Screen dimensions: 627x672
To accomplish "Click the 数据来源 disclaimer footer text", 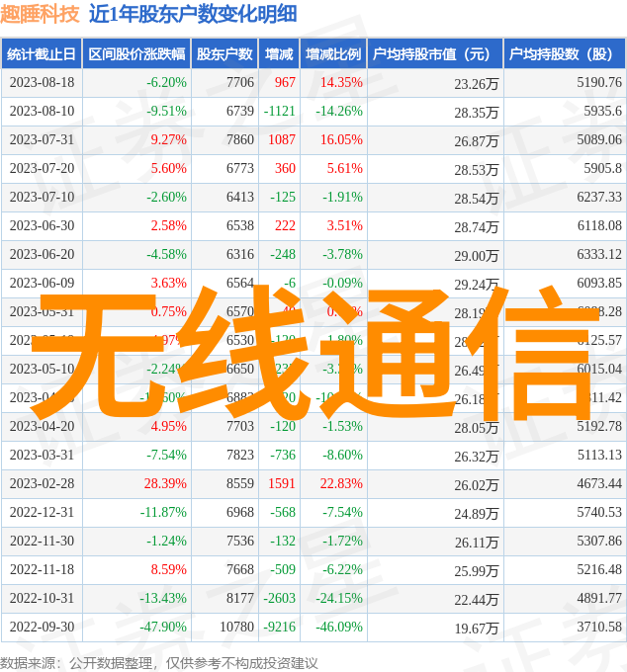I will point(159,662).
